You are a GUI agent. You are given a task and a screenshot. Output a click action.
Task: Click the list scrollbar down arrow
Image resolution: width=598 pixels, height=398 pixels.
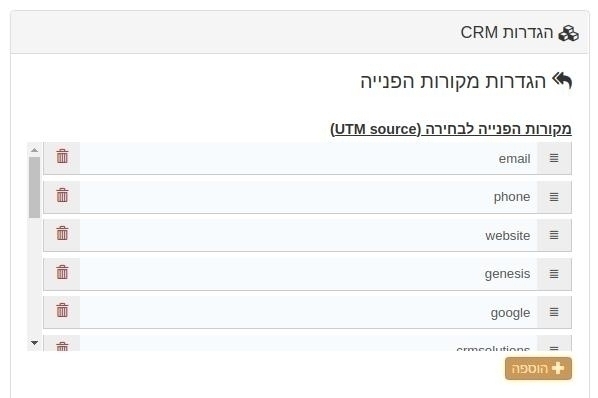34,343
